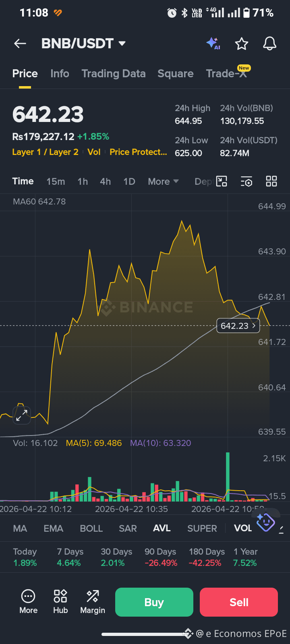Toggle the MA indicator
290x644 pixels.
[x=20, y=528]
